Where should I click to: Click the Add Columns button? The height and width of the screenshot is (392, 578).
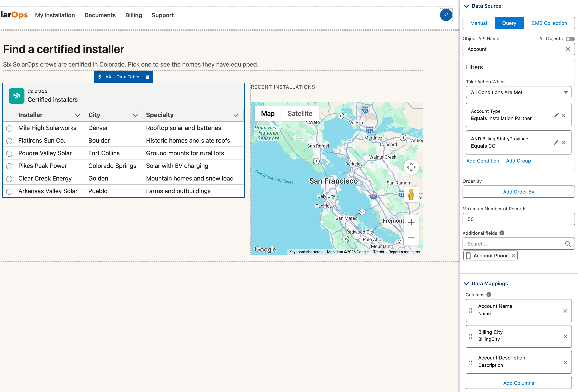tap(518, 383)
